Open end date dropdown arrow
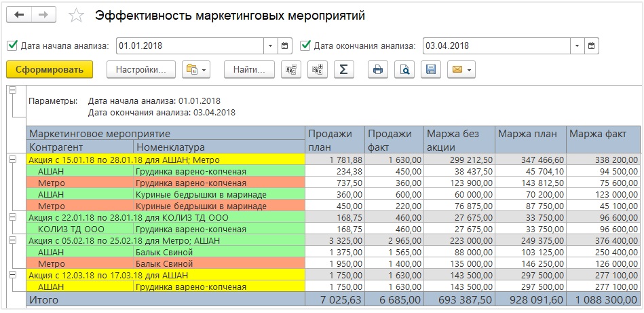 pos(577,46)
